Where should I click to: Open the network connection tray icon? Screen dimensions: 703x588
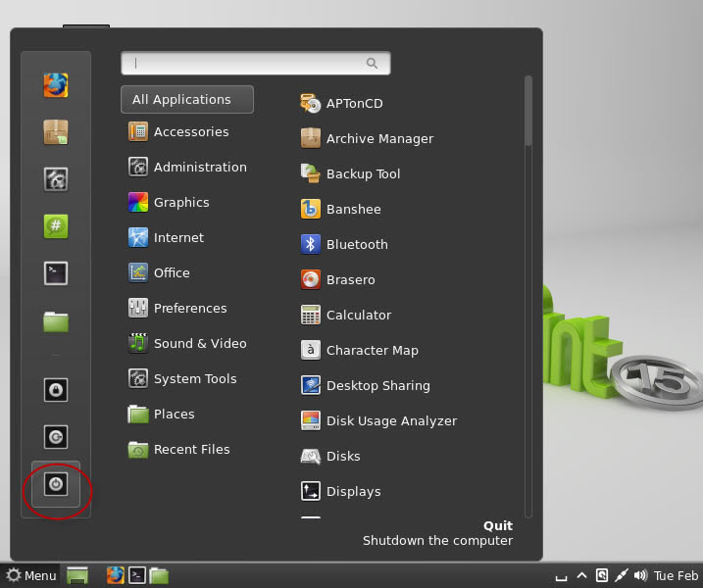[621, 575]
